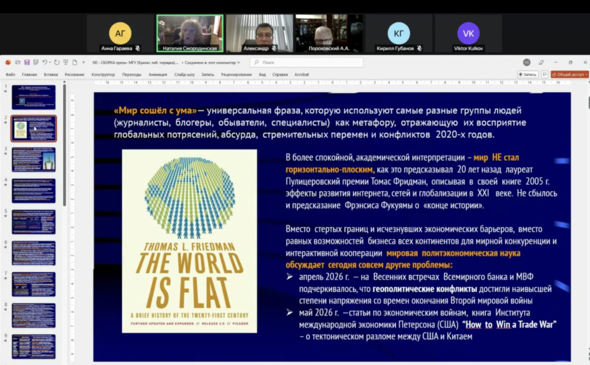The width and height of the screenshot is (590, 365).
Task: Click the new blank document icon
Action: pos(75,62)
